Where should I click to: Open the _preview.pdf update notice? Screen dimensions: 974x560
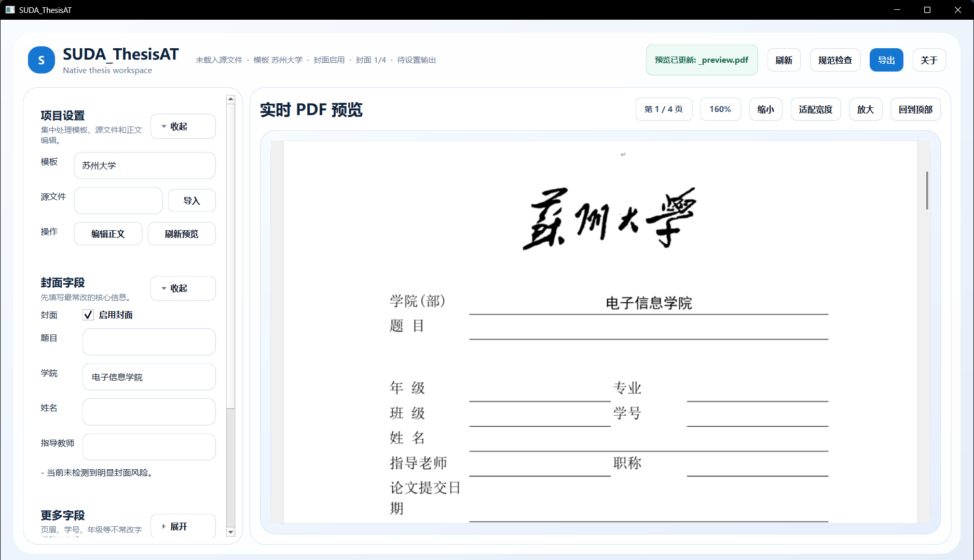pos(702,60)
